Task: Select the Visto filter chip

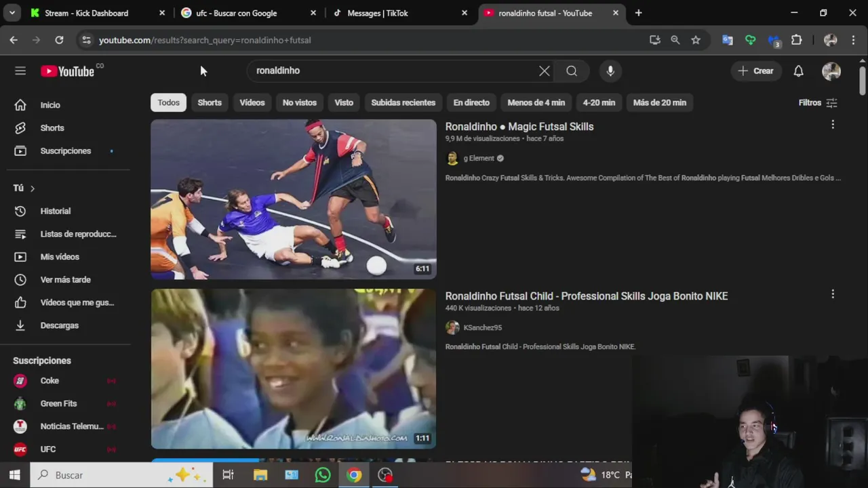Action: pyautogui.click(x=344, y=102)
